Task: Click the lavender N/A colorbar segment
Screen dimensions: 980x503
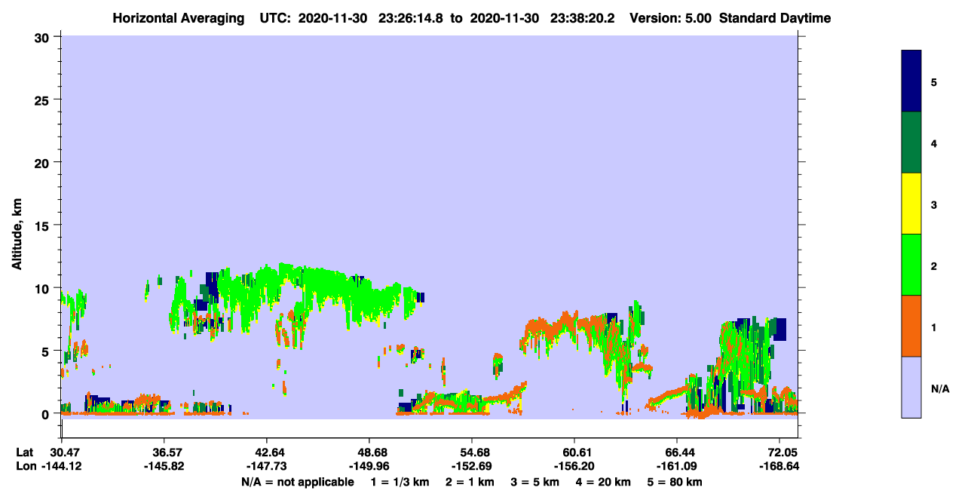Action: [x=911, y=387]
